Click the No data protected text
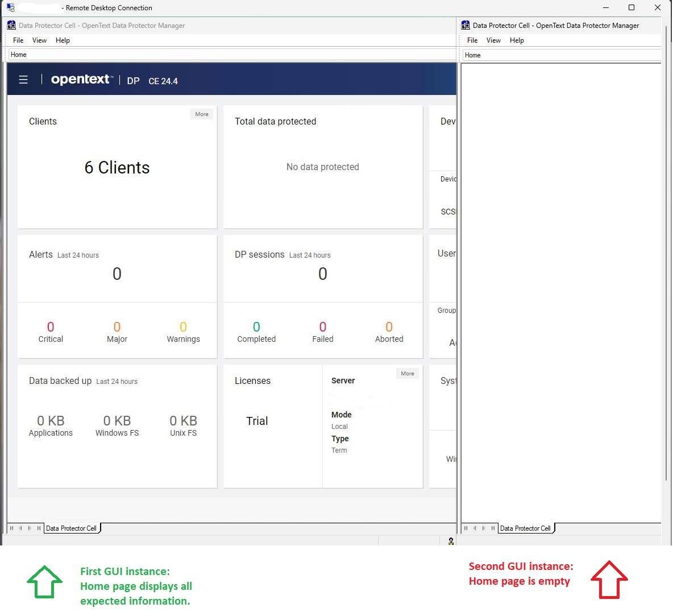Viewport: 673px width, 616px height. pyautogui.click(x=323, y=167)
